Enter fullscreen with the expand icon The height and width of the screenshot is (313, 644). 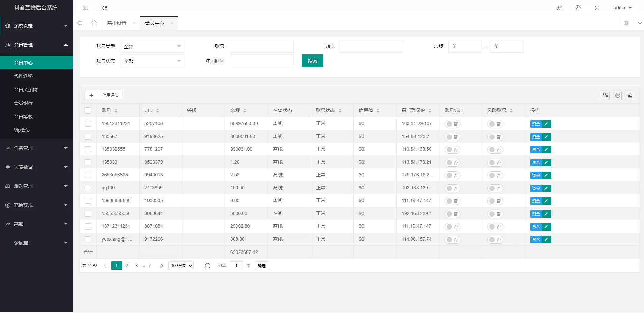597,8
